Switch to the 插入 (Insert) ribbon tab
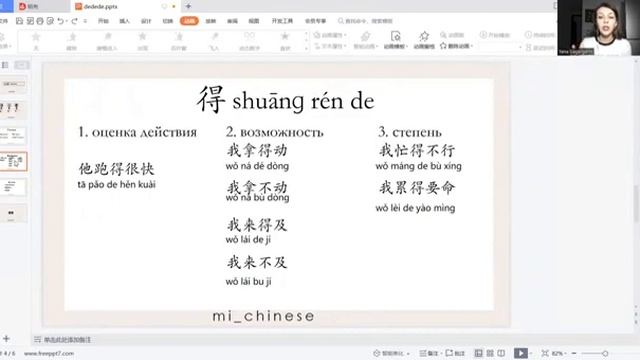 pyautogui.click(x=124, y=21)
